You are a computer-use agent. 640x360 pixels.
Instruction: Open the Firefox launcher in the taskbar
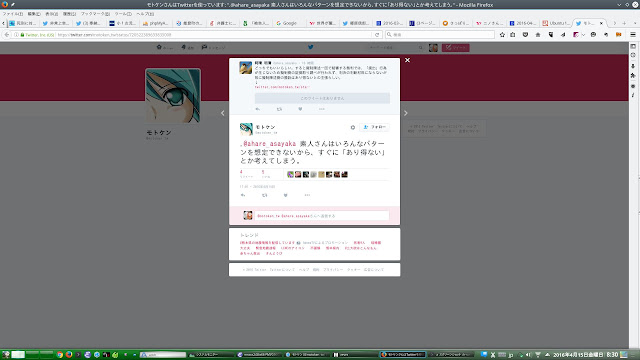69,355
